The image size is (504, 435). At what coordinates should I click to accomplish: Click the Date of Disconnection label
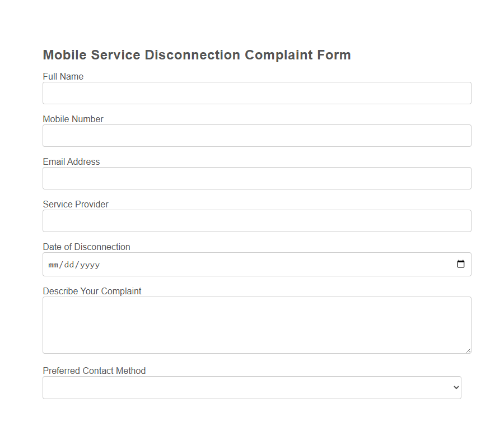(86, 247)
